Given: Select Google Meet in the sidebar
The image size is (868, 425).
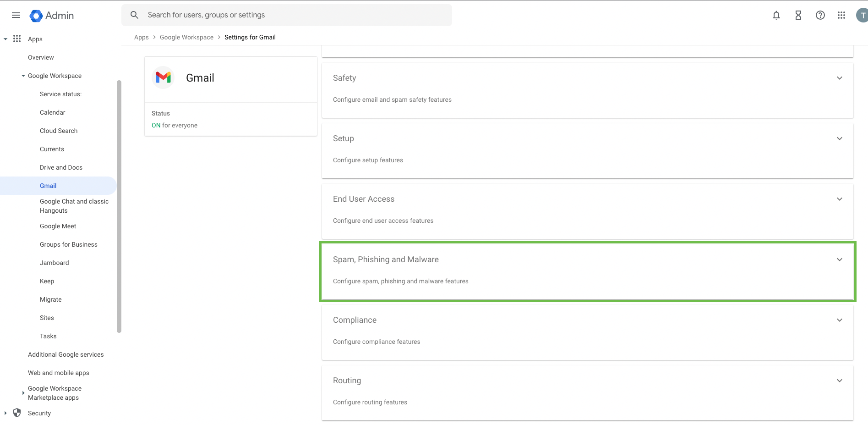Looking at the screenshot, I should 58,226.
